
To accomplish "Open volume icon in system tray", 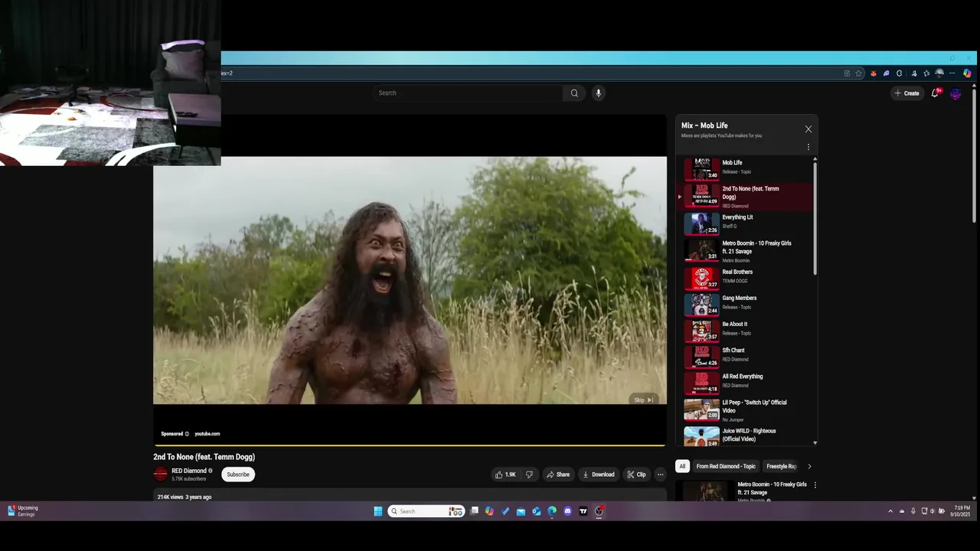I will (x=933, y=511).
